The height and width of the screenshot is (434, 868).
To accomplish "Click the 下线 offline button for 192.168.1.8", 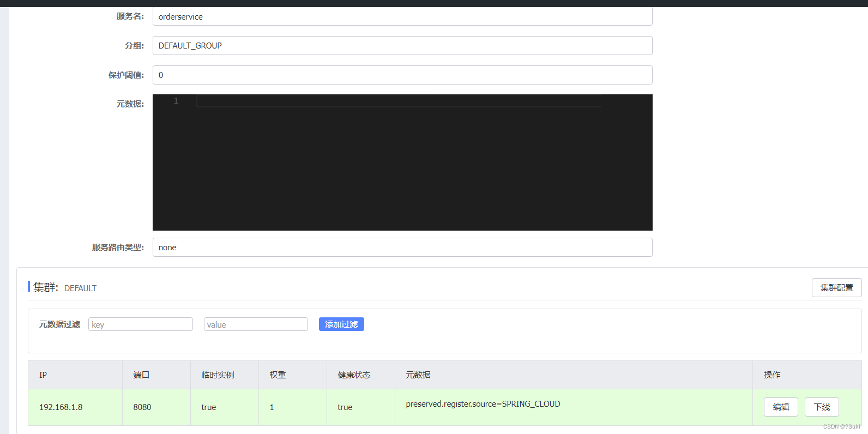I will click(822, 407).
